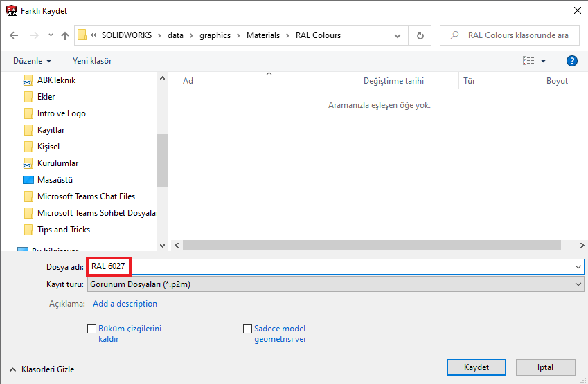Click the horizontal scrollbar in file list
The height and width of the screenshot is (384, 588).
point(372,246)
